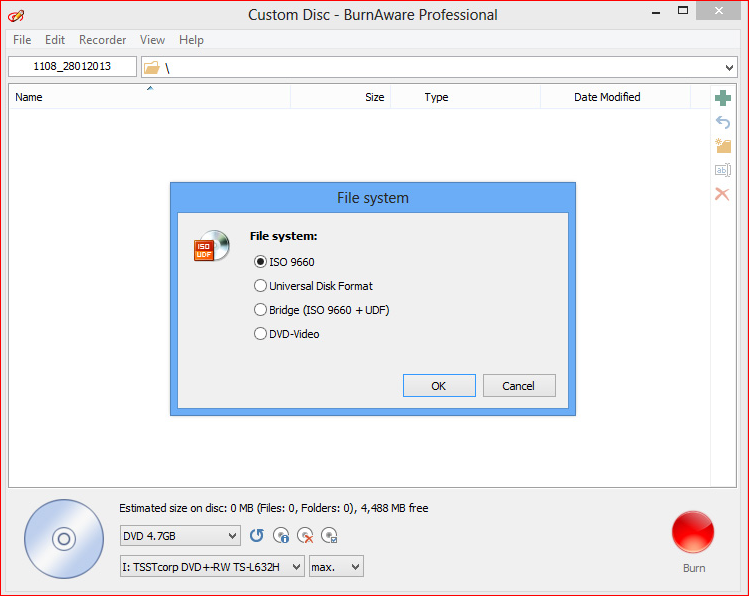Open the Recorder menu
749x596 pixels.
(x=103, y=40)
